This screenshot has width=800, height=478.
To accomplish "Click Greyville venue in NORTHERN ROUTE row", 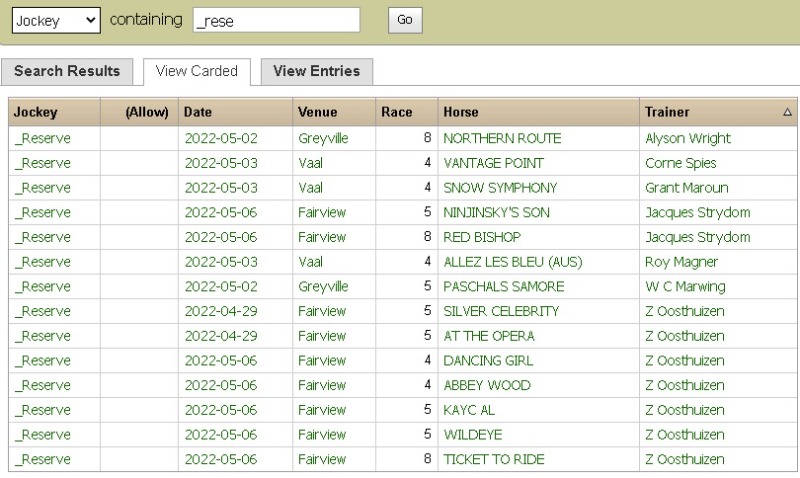I will (322, 138).
